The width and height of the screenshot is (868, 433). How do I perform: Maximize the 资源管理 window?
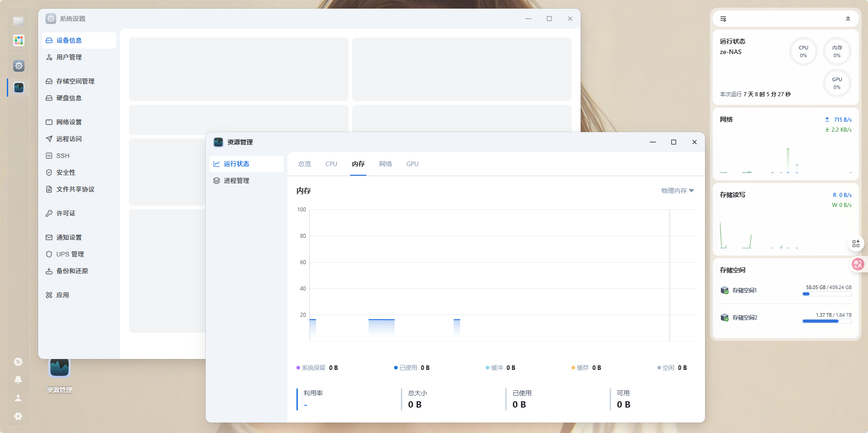(674, 142)
